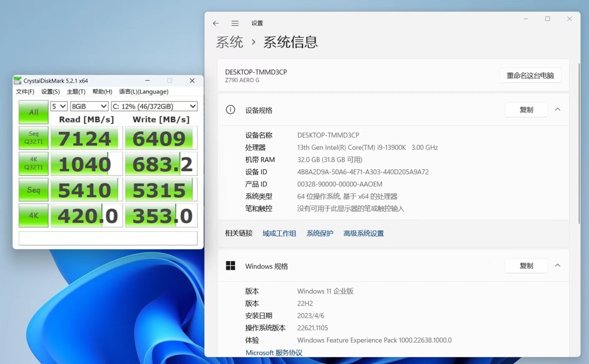The height and width of the screenshot is (364, 589).
Task: Click the 4K Q32T1 write result 683.2
Action: [161, 164]
